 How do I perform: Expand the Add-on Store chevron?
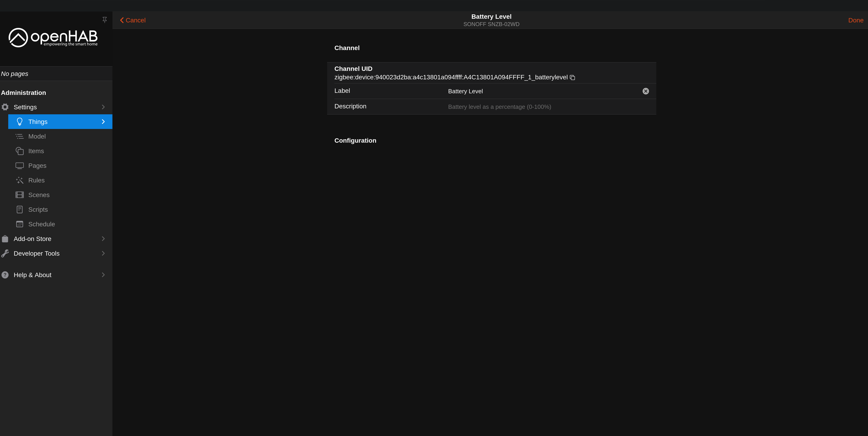click(103, 239)
